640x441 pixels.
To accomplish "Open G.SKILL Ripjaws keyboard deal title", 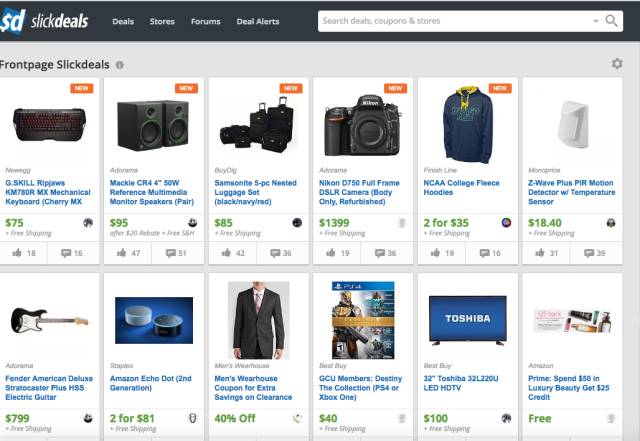I will pyautogui.click(x=48, y=192).
